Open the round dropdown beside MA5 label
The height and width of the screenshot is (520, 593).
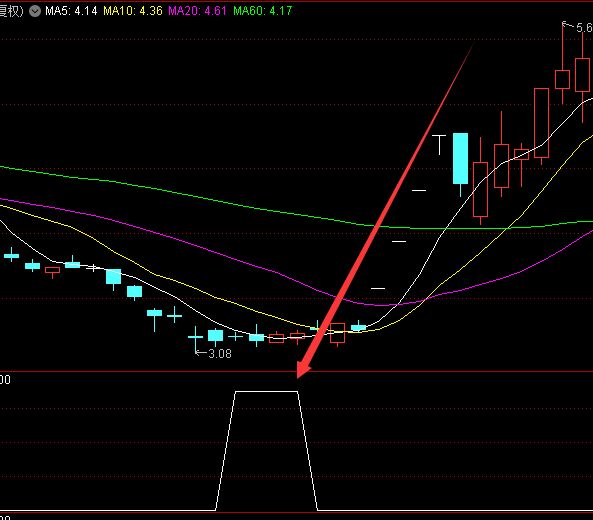[35, 11]
